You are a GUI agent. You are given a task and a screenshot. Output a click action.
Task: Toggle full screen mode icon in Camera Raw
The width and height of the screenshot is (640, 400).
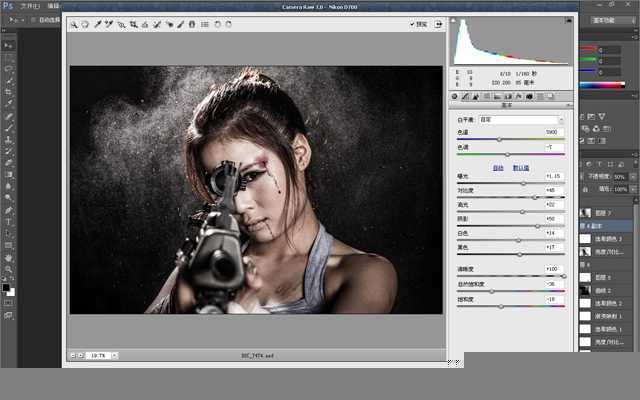click(x=438, y=24)
